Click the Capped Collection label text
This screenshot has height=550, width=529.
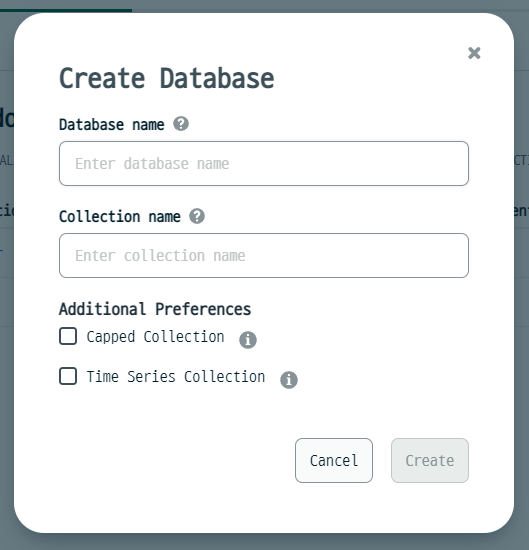155,337
